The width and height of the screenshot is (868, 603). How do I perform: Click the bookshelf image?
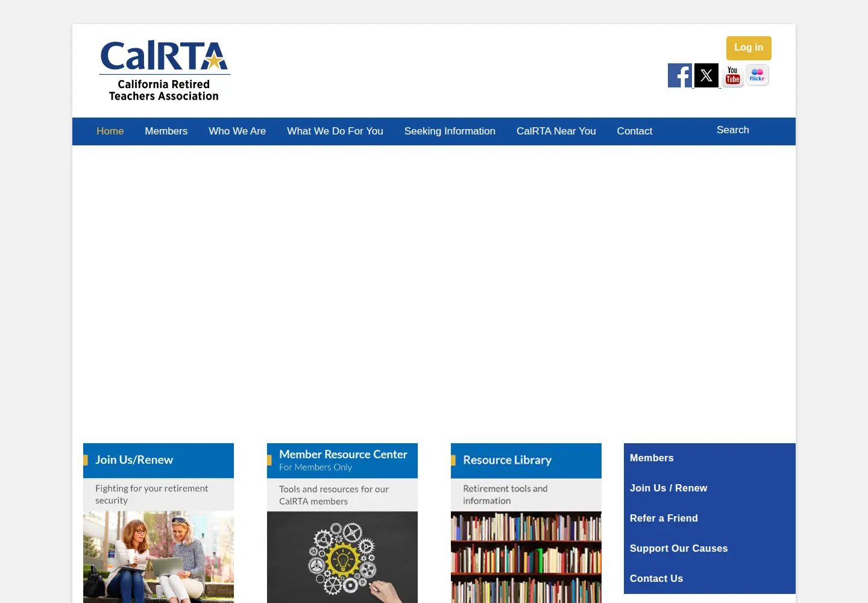526,557
